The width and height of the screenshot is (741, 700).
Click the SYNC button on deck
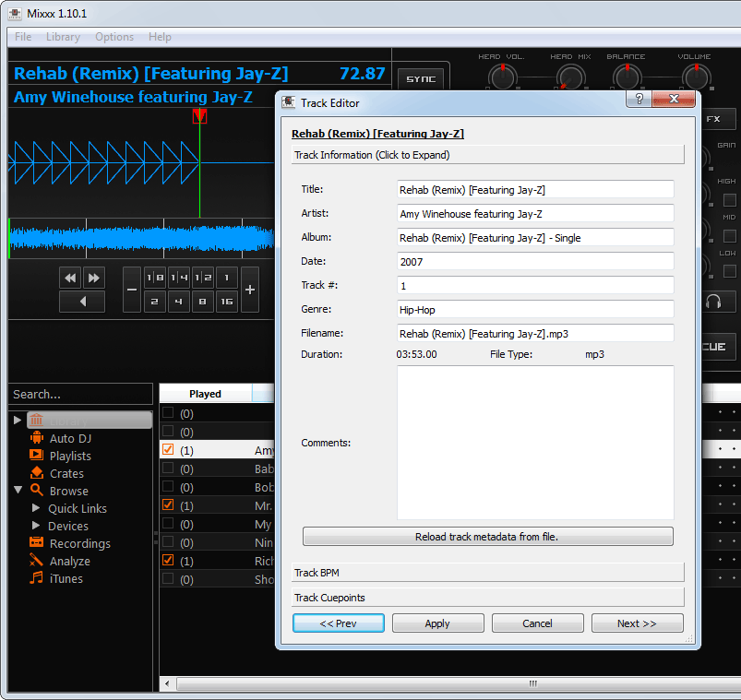click(x=421, y=79)
